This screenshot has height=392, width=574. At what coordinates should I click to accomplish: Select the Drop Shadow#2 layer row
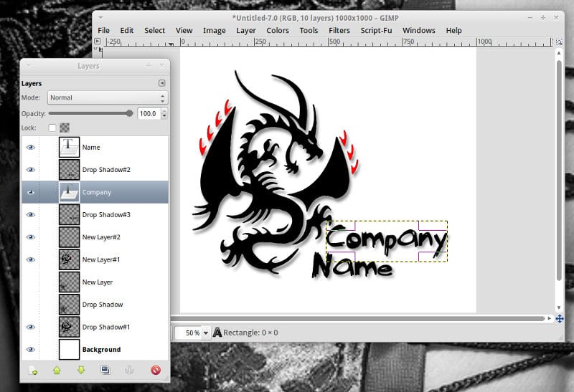click(95, 170)
